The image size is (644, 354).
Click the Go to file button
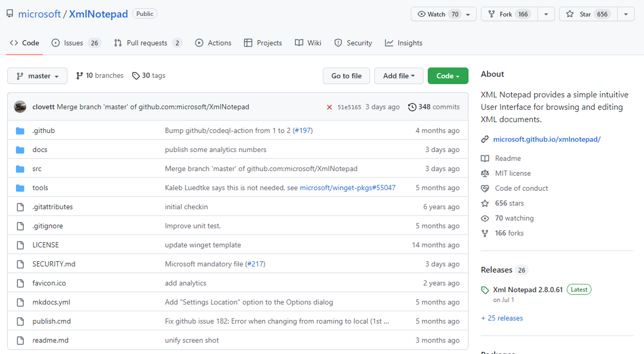tap(346, 76)
